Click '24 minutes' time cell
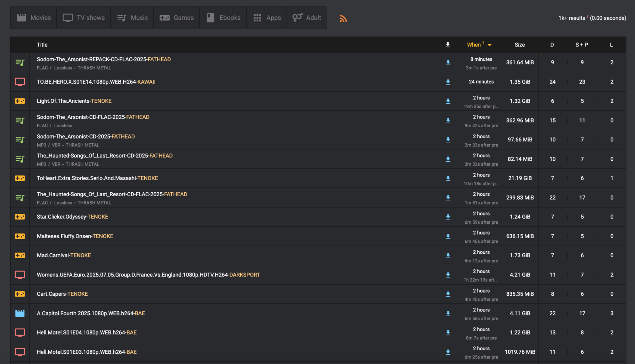 [481, 82]
